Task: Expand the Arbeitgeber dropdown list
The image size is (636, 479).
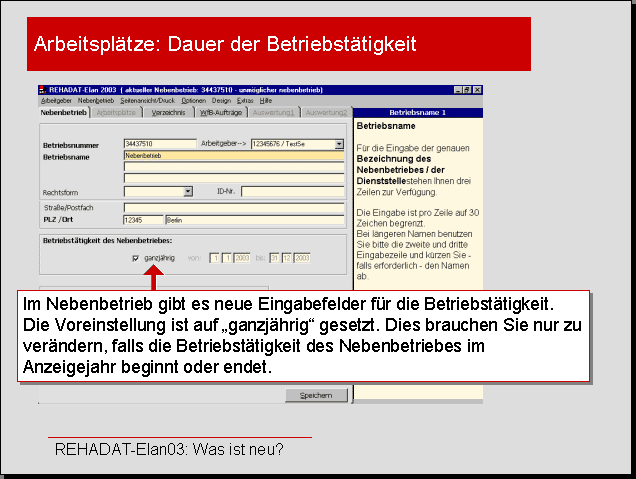Action: click(339, 144)
